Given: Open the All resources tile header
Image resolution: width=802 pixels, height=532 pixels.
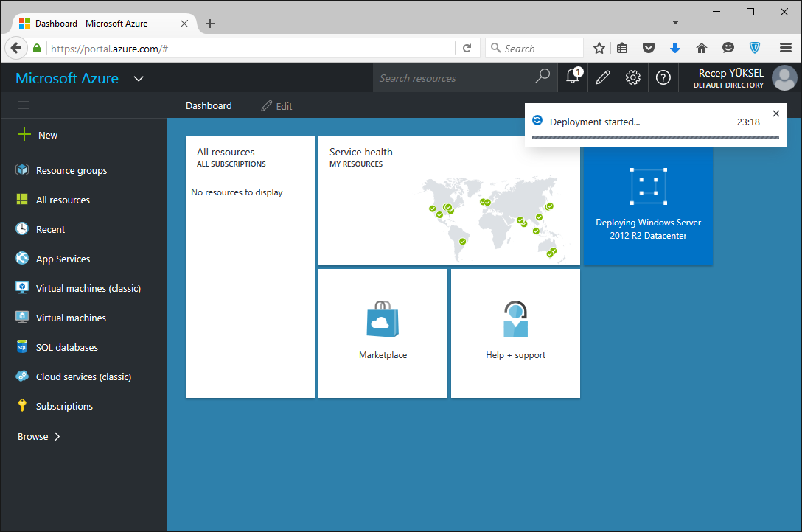Looking at the screenshot, I should pos(250,158).
